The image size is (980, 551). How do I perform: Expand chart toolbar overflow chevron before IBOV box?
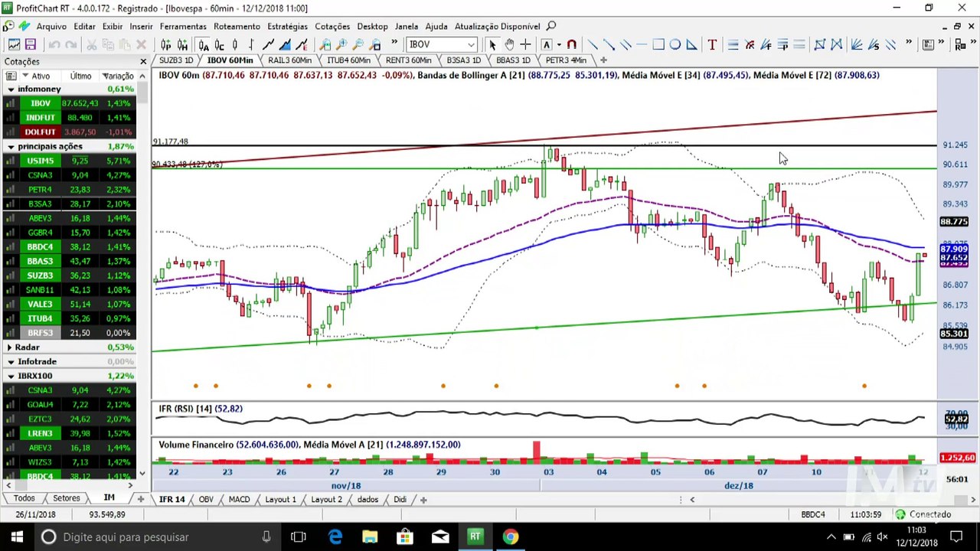click(394, 44)
